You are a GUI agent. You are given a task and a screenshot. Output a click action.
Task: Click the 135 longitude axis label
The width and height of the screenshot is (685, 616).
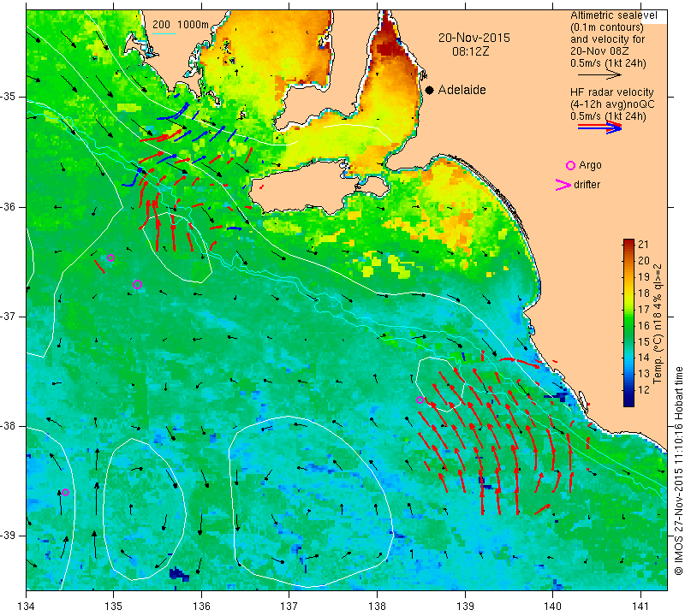(114, 606)
